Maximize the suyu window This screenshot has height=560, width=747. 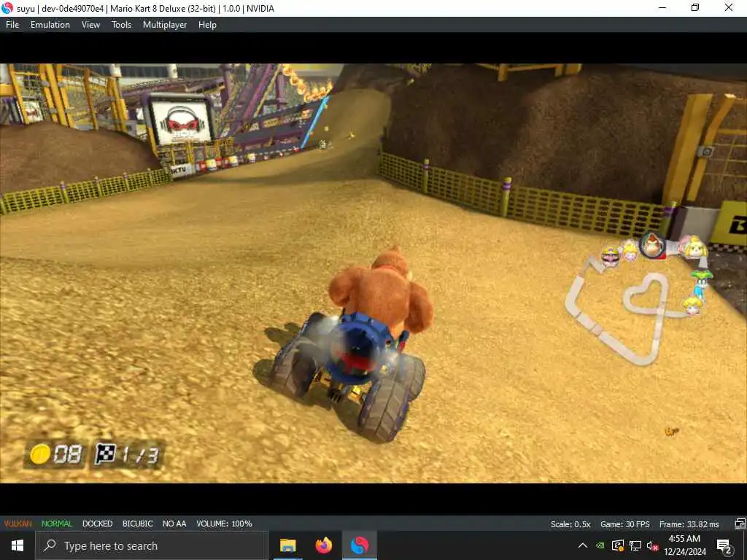[x=695, y=7]
